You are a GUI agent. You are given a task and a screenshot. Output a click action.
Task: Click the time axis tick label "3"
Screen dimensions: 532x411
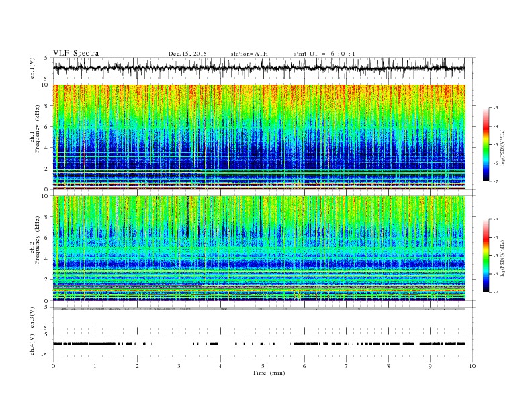(179, 366)
